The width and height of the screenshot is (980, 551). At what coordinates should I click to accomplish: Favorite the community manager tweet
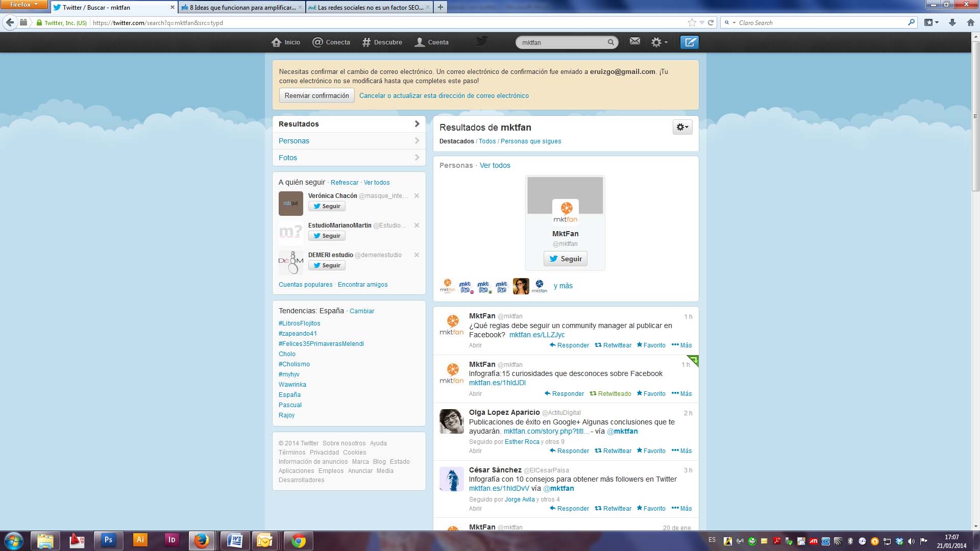651,345
